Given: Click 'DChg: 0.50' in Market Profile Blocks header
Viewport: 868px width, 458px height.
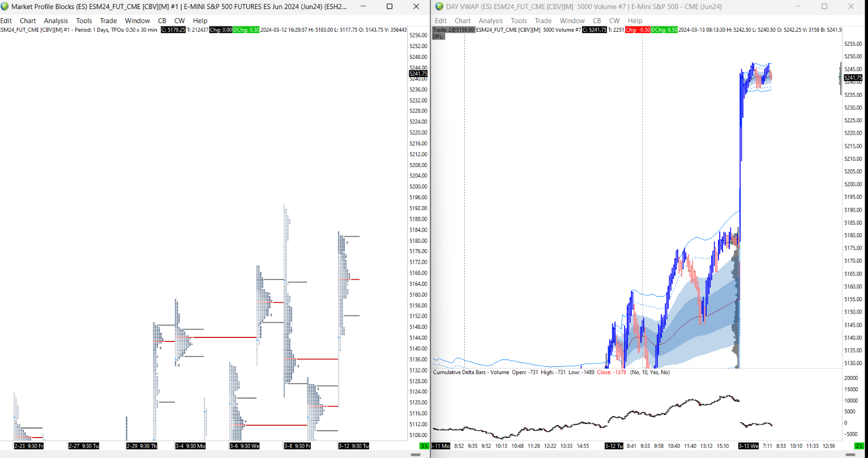Looking at the screenshot, I should point(246,29).
